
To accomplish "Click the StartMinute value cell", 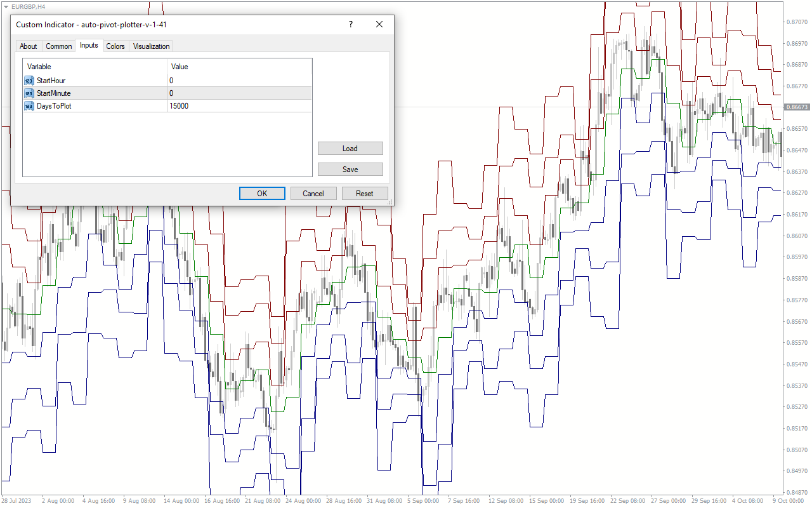I will 240,93.
